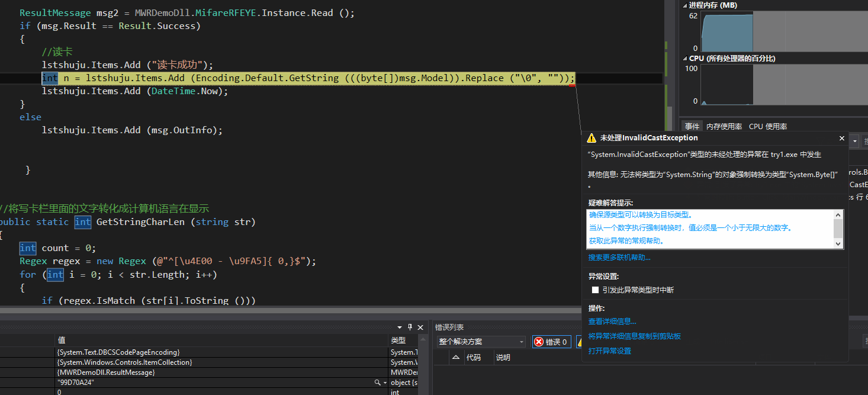The width and height of the screenshot is (868, 395).
Task: Click the up arrow of the troubleshooting tips scrollbar
Action: (838, 215)
